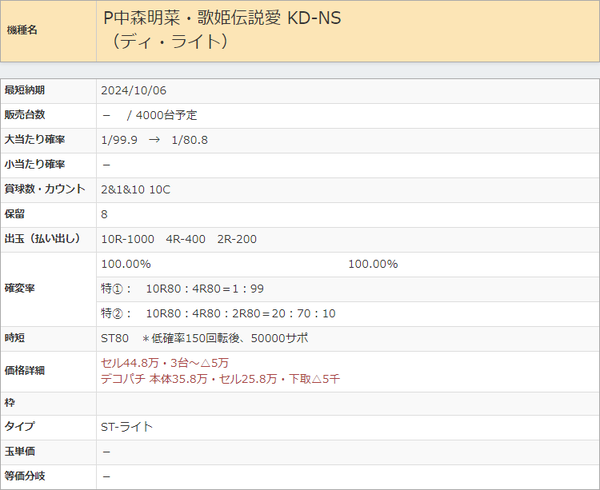Image resolution: width=600 pixels, height=490 pixels.
Task: Click the 時短 row label
Action: coord(14,338)
